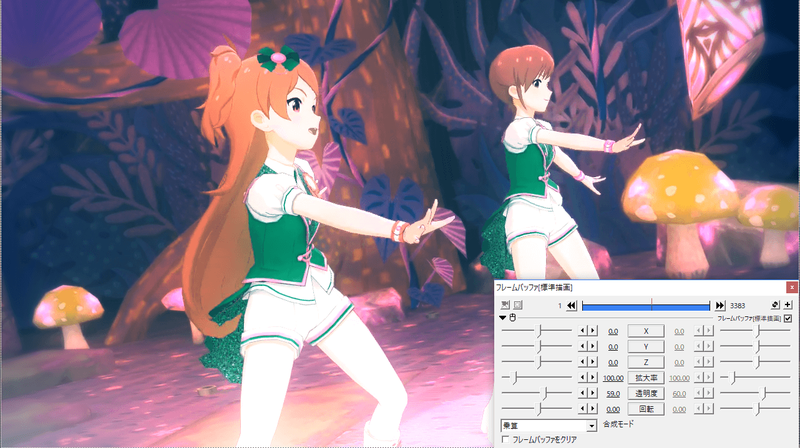The image size is (800, 448).
Task: Click the 透明度 value 59.0
Action: (x=613, y=394)
